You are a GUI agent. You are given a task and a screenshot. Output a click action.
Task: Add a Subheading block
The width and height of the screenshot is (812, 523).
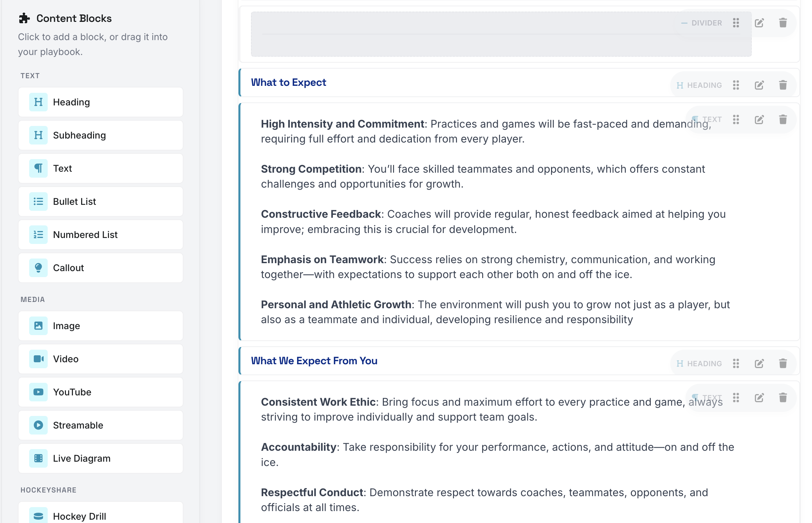tap(100, 135)
